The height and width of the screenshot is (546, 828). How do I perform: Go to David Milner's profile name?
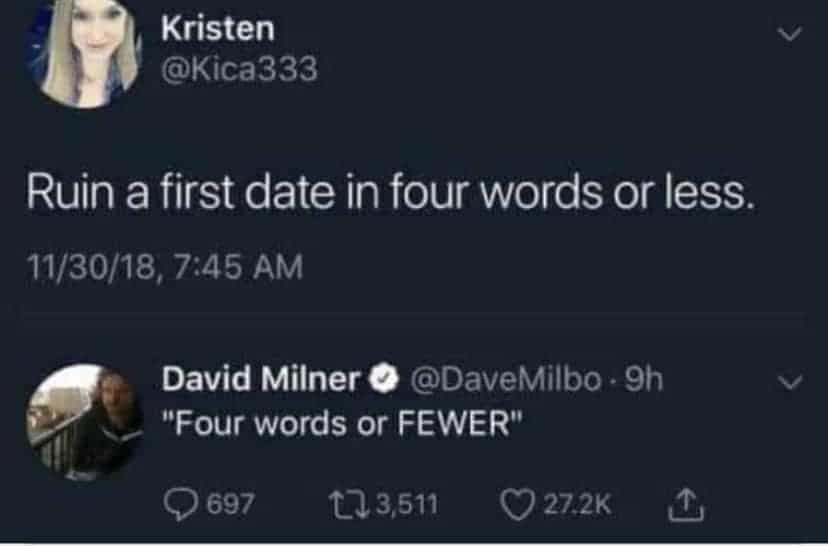261,380
